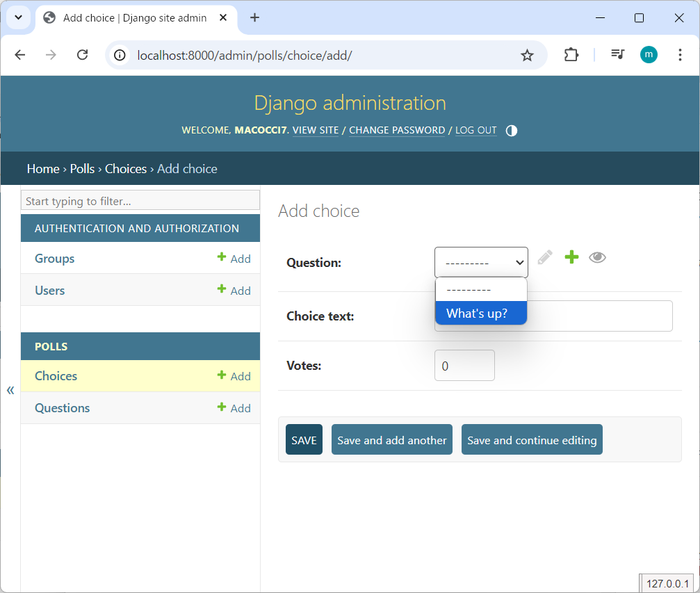Click Save and add another
Screen dimensions: 700x593
click(x=392, y=440)
